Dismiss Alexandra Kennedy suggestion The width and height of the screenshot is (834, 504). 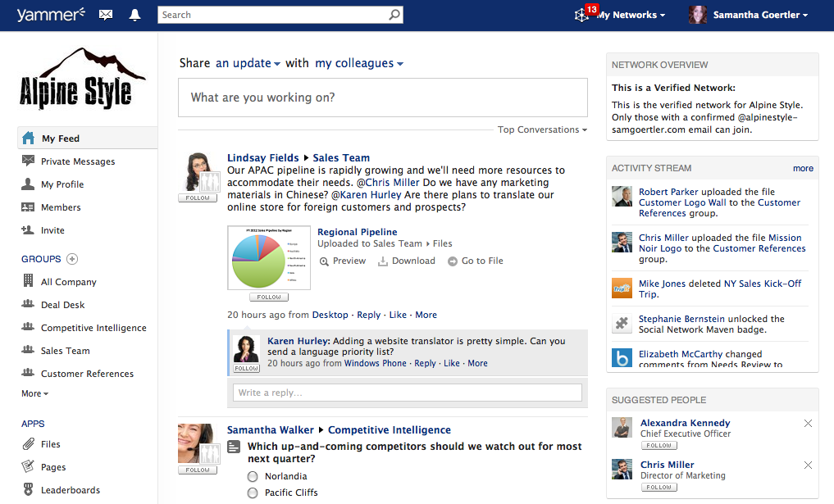pos(808,423)
